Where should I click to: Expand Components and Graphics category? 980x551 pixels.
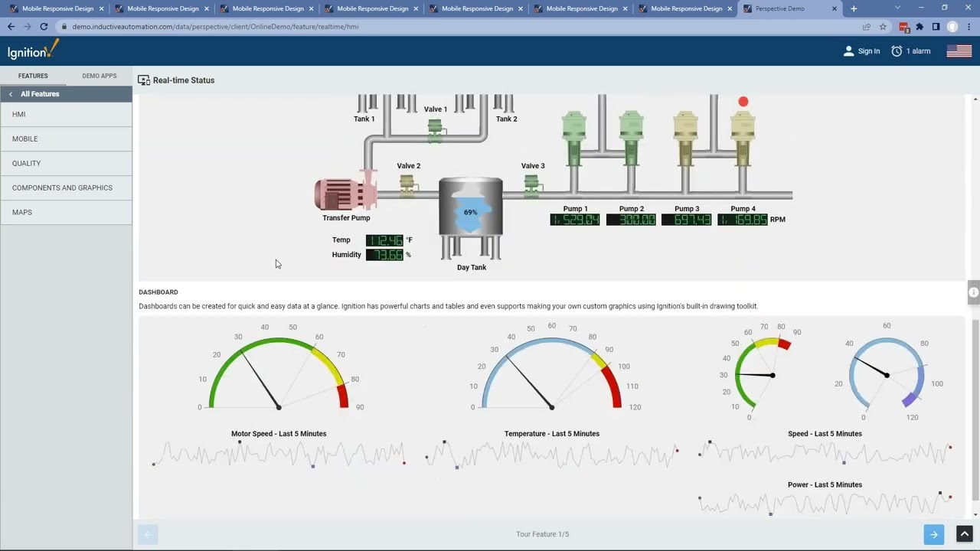pyautogui.click(x=62, y=187)
